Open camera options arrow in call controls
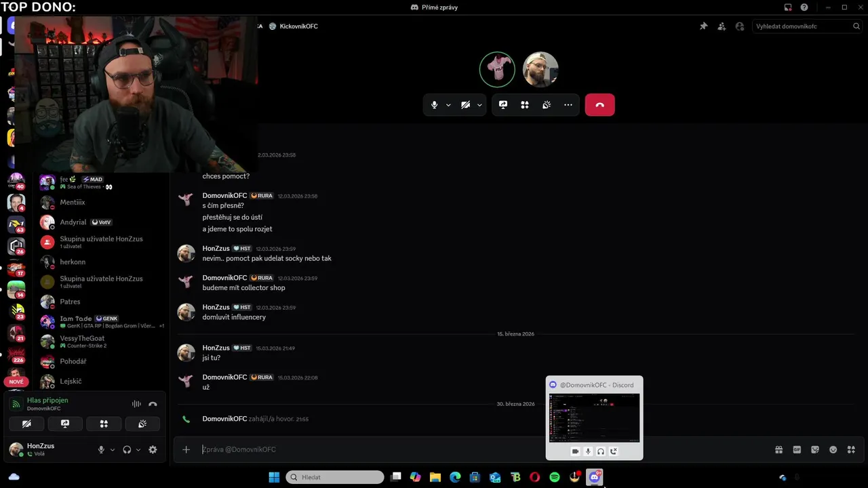868x488 pixels. click(x=479, y=105)
